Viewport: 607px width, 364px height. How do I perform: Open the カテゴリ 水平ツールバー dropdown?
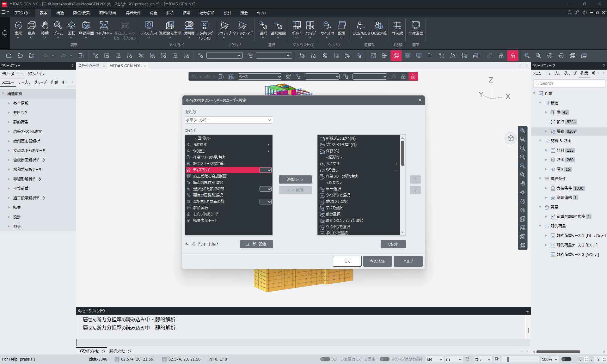pos(229,120)
